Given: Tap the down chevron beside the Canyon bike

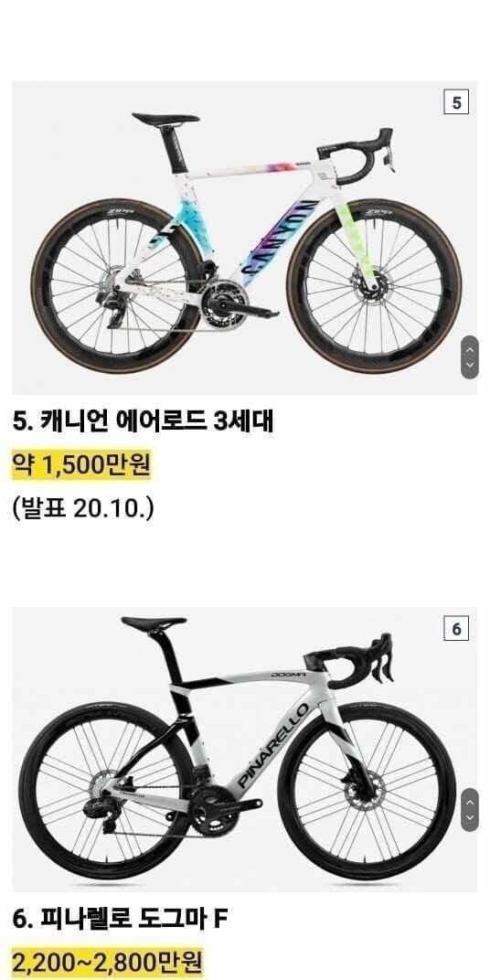Looking at the screenshot, I should click(x=469, y=365).
